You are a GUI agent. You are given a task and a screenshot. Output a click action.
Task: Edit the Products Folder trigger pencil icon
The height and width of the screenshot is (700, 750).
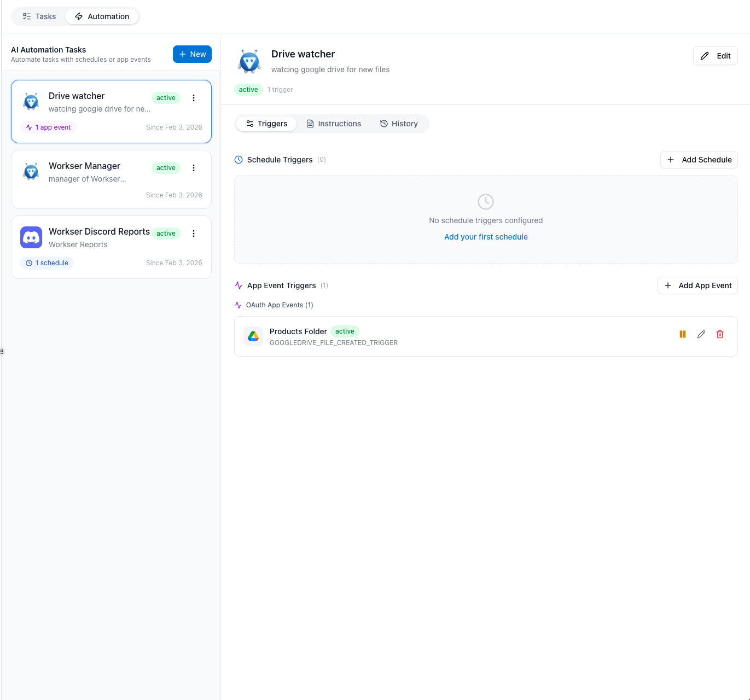pyautogui.click(x=701, y=334)
